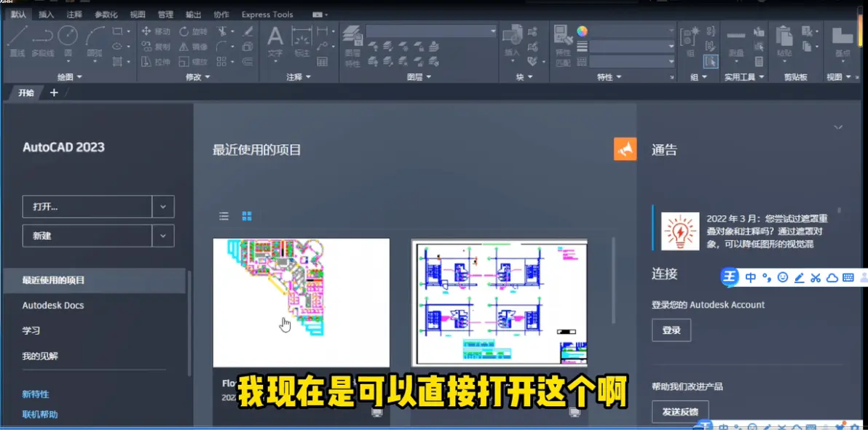This screenshot has width=868, height=430.
Task: Switch to the 参数化 ribbon tab
Action: pos(106,15)
